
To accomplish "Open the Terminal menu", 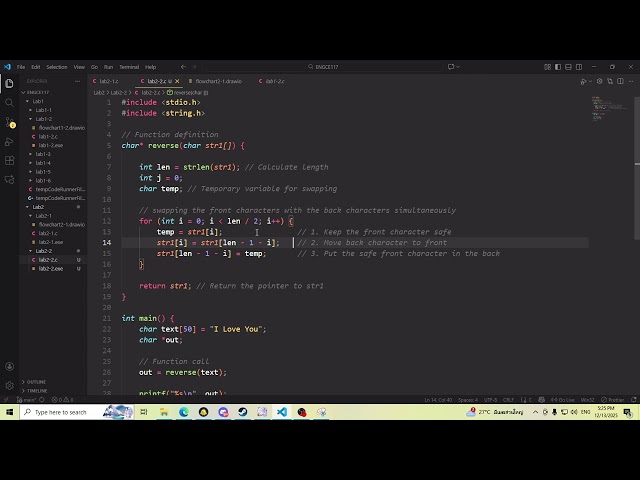I will pos(129,67).
